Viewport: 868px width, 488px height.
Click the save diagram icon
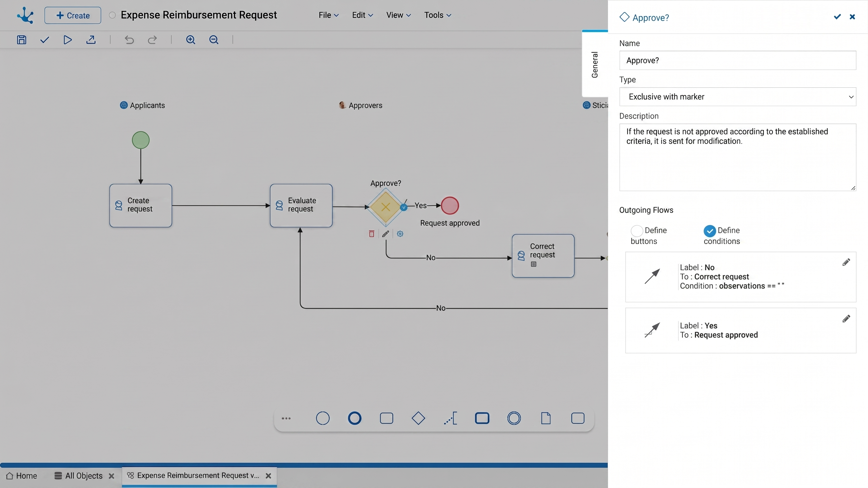pyautogui.click(x=22, y=40)
